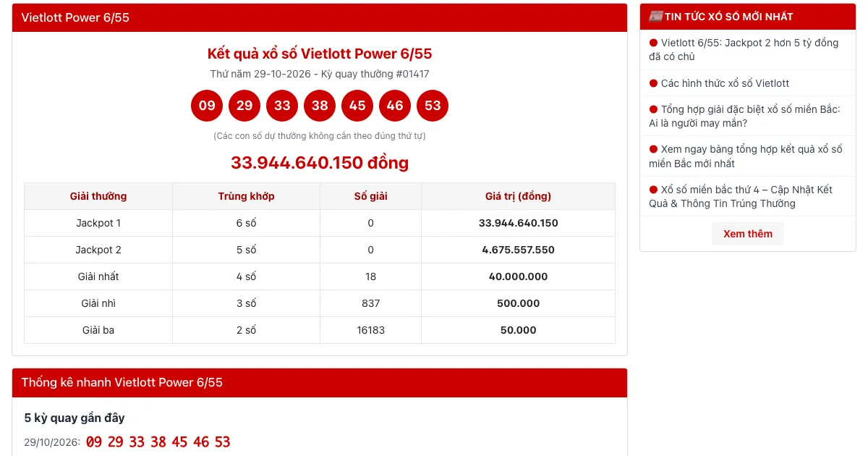The height and width of the screenshot is (456, 868).
Task: Click the Giải ba value "50.000"
Action: (x=518, y=330)
